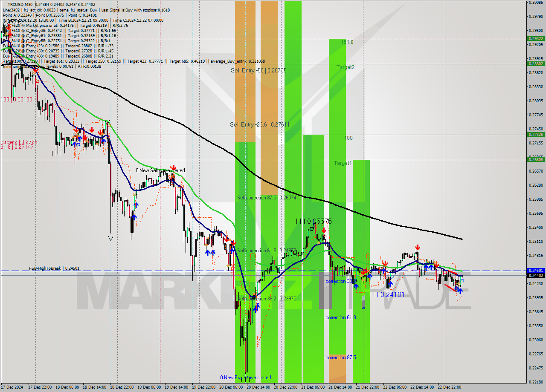Screen dimensions: 546x392
Task: Click the '17 Dec 2024' time axis label
Action: click(13, 387)
